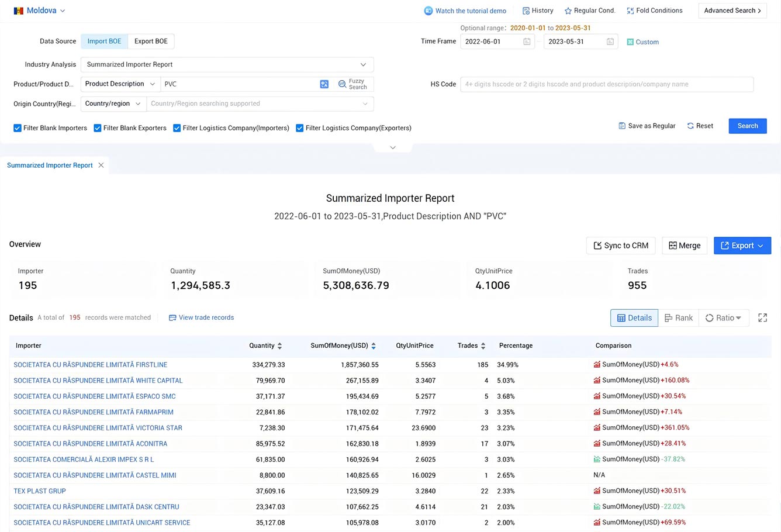Collapse the search panel chevron

[393, 147]
